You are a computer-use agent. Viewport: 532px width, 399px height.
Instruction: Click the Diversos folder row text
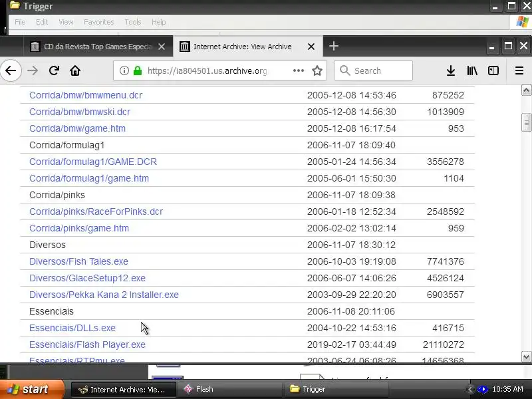coord(47,245)
